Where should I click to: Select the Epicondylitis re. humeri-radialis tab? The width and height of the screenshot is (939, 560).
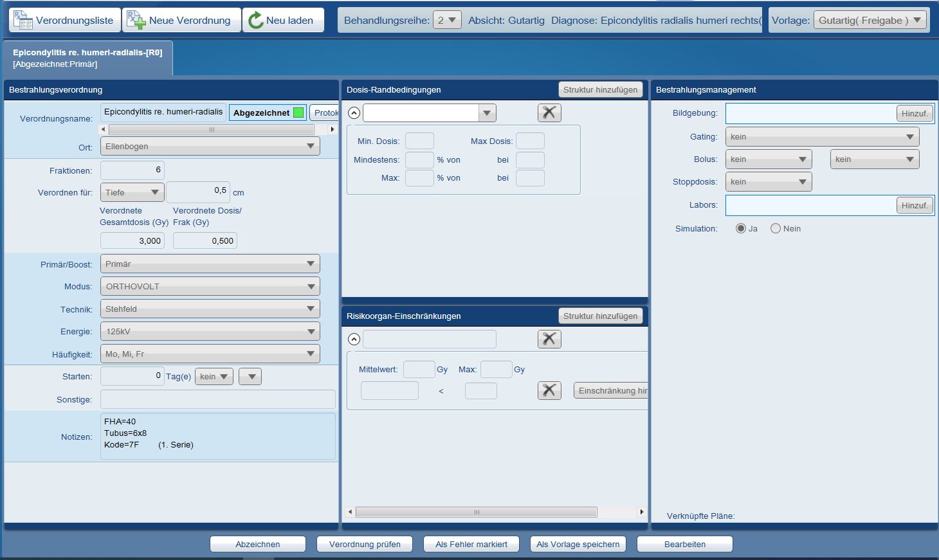click(87, 58)
